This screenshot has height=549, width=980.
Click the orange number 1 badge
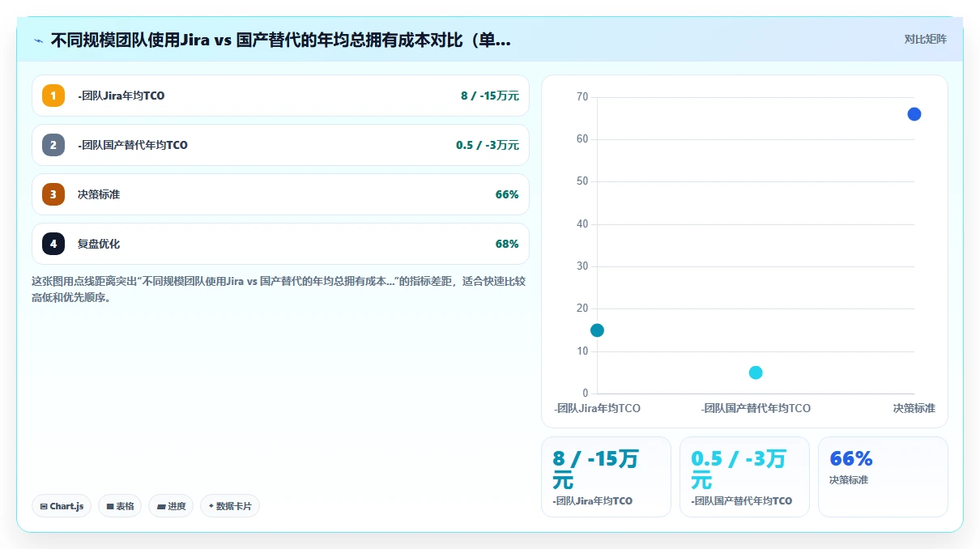(53, 96)
